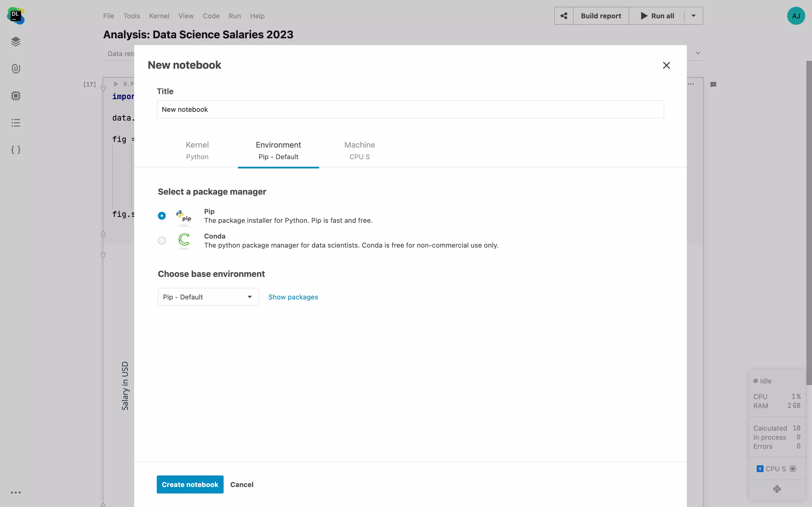Open the machine chip icon panel
Image resolution: width=812 pixels, height=507 pixels.
pos(16,96)
